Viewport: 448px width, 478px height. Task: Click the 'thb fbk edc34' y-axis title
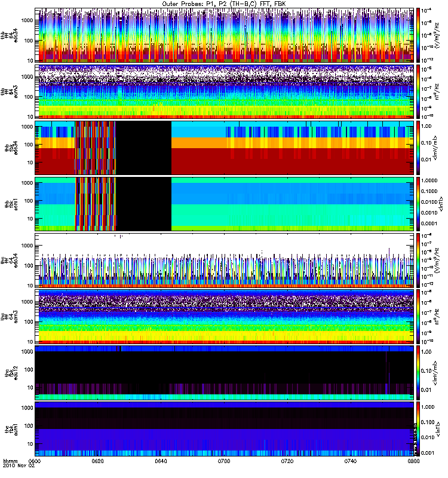pyautogui.click(x=11, y=148)
